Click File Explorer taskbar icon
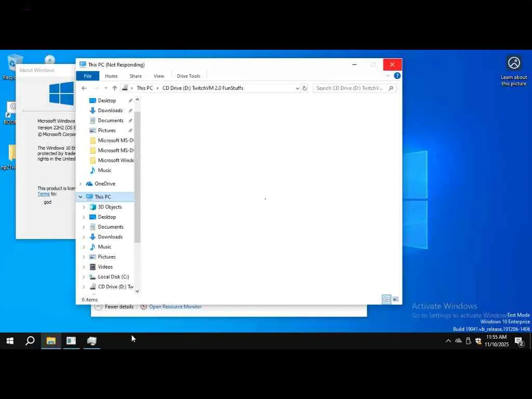The width and height of the screenshot is (532, 399). 51,341
